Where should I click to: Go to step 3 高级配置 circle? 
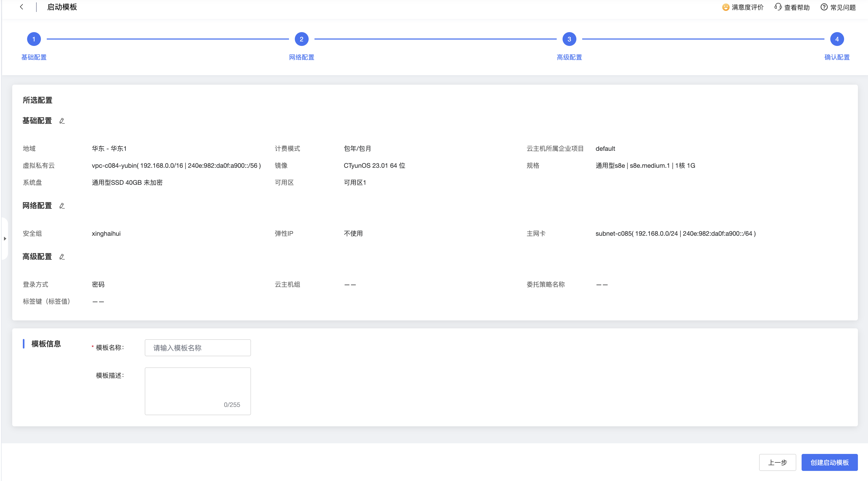coord(569,39)
